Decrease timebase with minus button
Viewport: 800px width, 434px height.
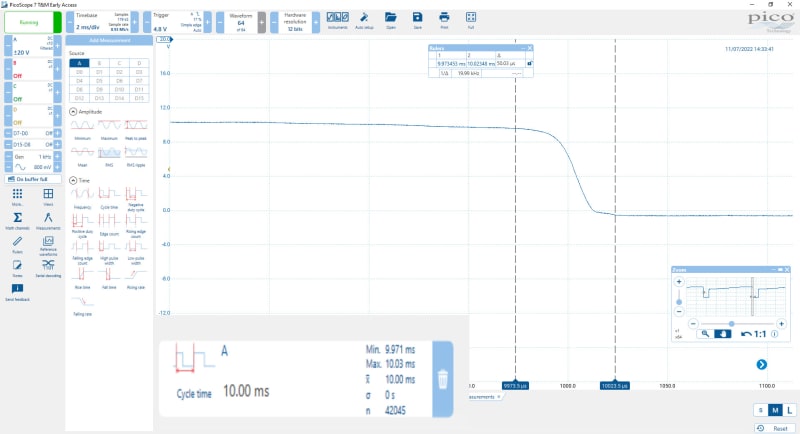coord(70,22)
